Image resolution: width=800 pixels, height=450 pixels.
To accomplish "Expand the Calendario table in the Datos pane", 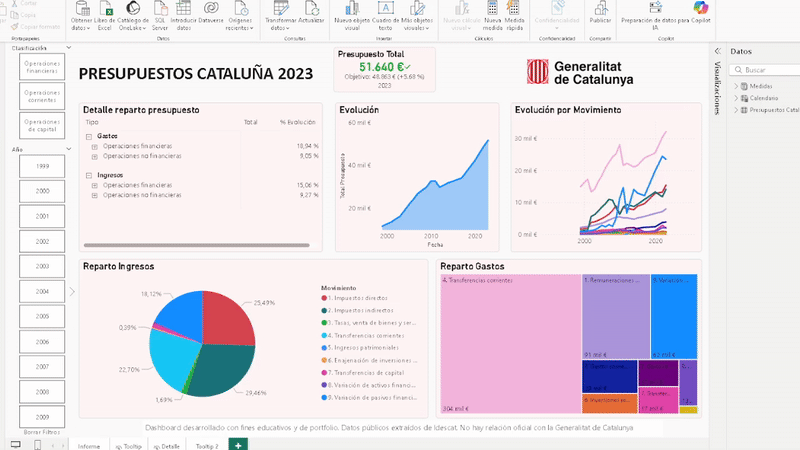I will [x=736, y=98].
